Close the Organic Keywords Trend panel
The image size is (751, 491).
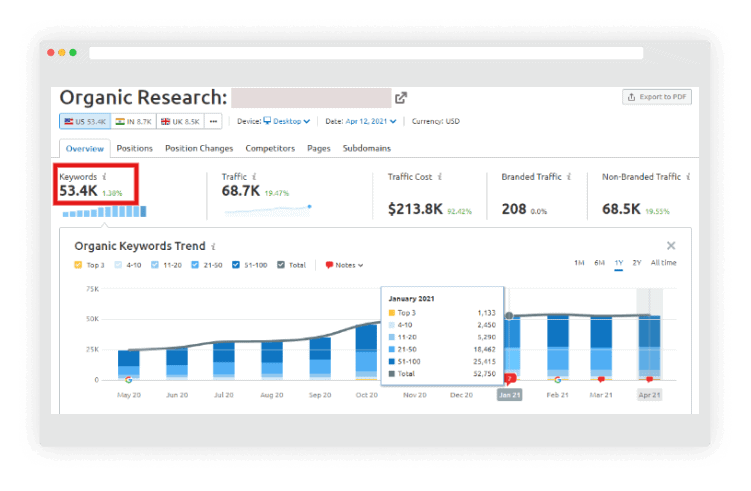671,246
